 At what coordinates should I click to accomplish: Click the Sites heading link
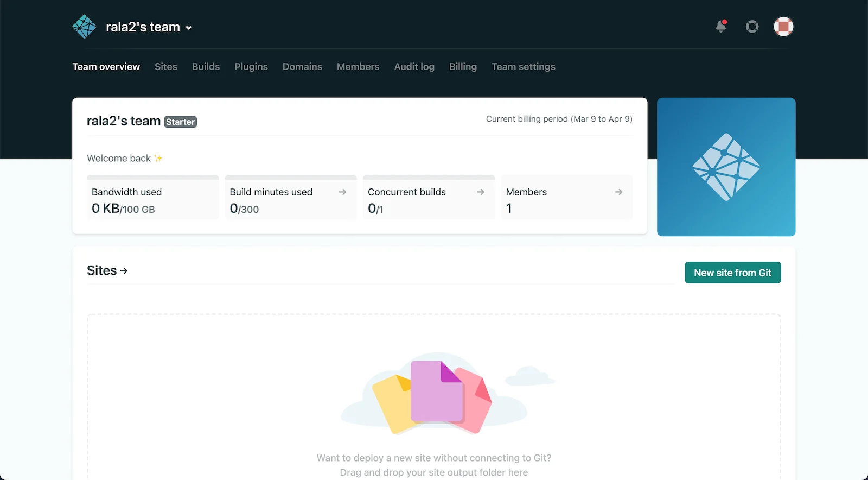[x=107, y=270]
